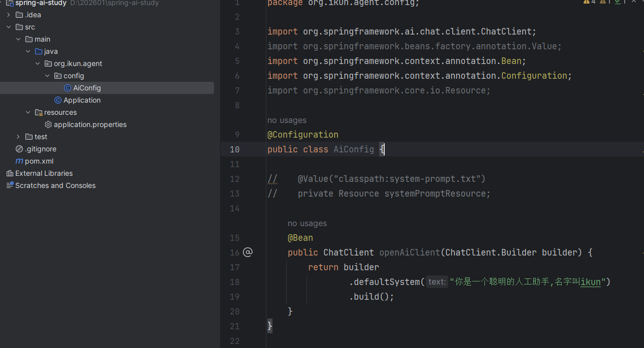Click the .gitignore file icon
644x348 pixels.
tap(19, 149)
